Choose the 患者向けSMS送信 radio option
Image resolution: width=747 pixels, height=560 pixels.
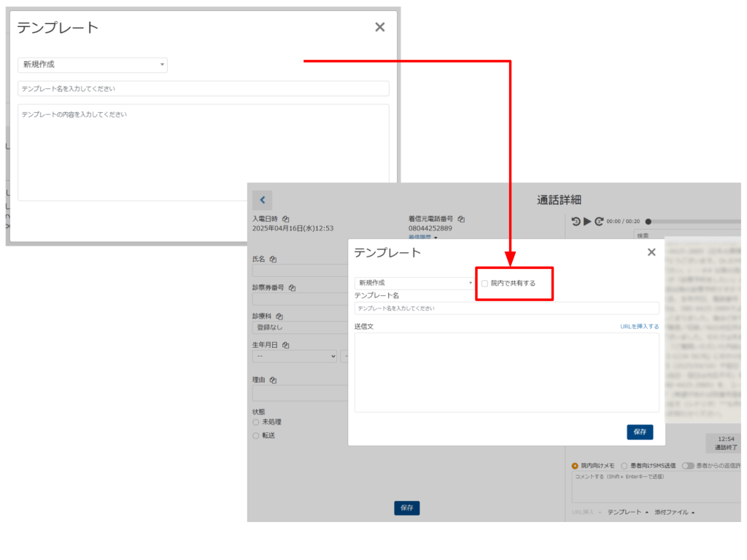tap(624, 465)
